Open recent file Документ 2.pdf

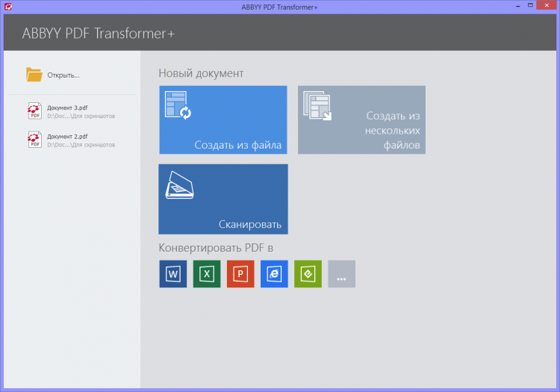(72, 140)
